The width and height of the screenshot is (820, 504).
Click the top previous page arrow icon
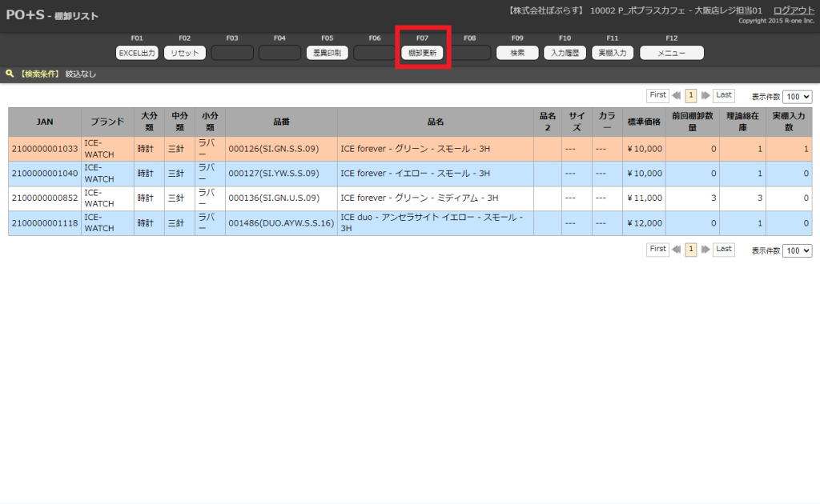pyautogui.click(x=677, y=95)
